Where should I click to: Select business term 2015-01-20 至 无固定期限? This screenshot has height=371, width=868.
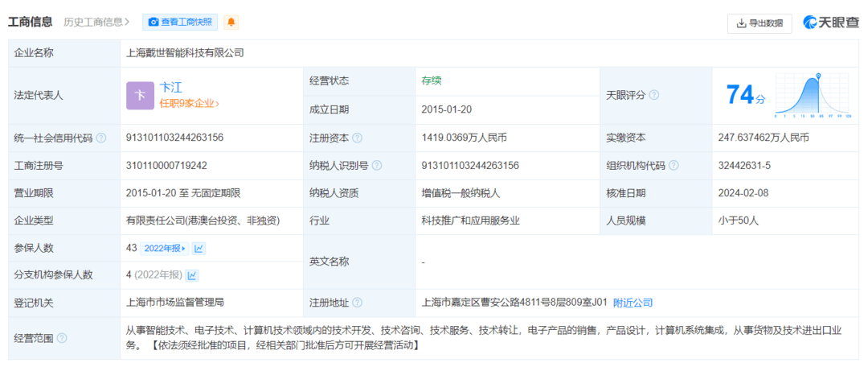(x=183, y=193)
